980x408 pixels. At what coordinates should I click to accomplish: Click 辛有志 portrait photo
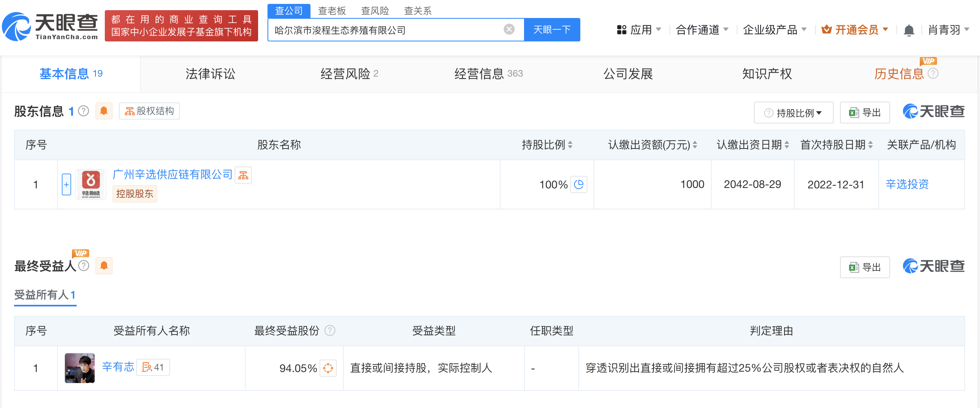point(80,368)
